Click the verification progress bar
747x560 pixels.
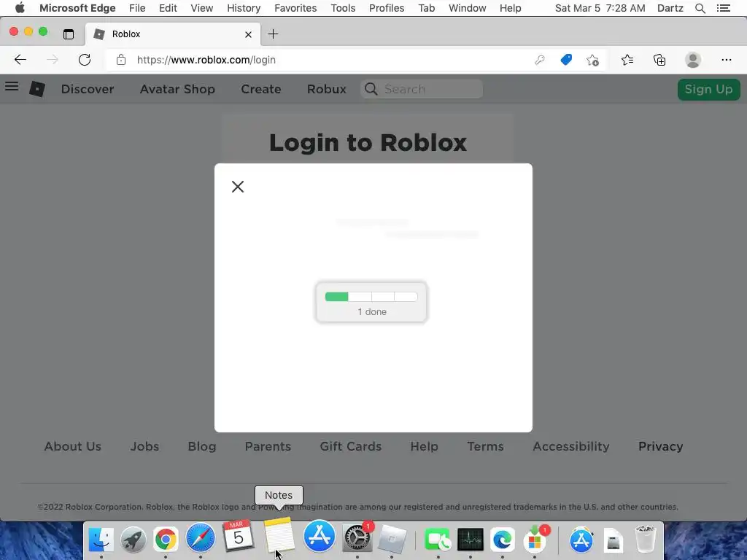point(371,297)
